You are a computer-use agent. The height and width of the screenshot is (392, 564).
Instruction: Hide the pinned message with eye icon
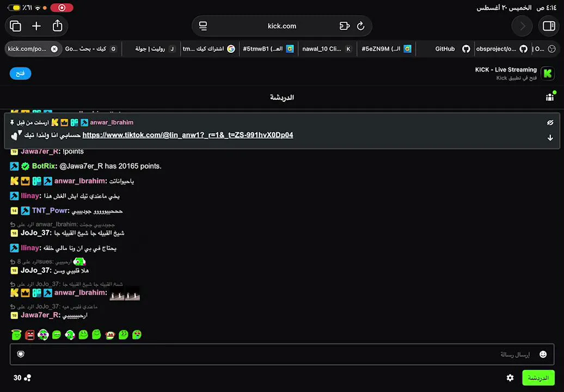550,122
